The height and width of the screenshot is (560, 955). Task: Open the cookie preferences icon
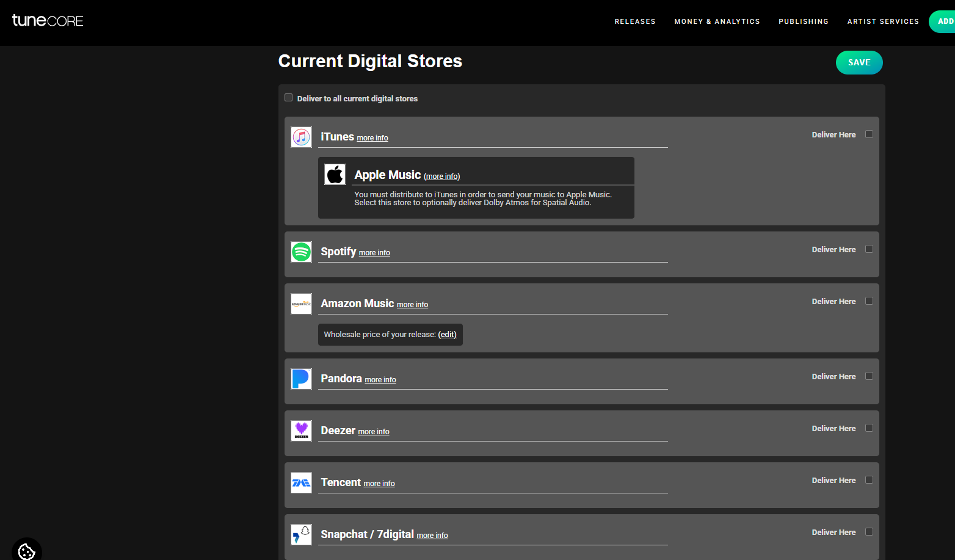point(27,551)
